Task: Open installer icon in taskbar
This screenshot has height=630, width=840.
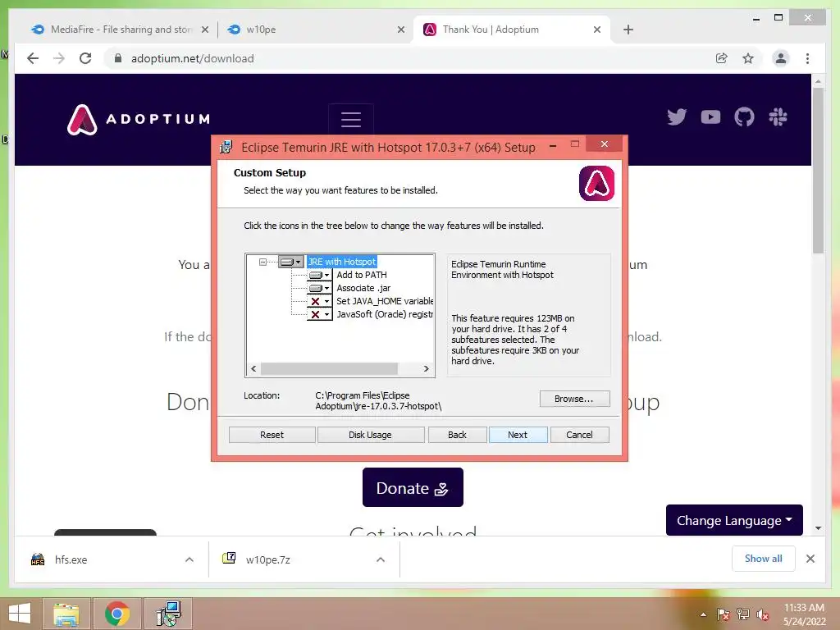Action: (x=168, y=614)
